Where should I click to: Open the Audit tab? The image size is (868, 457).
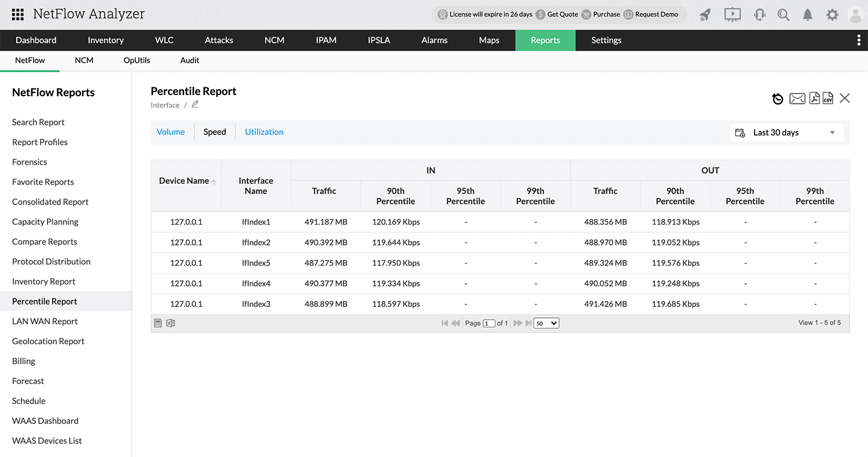click(x=189, y=60)
